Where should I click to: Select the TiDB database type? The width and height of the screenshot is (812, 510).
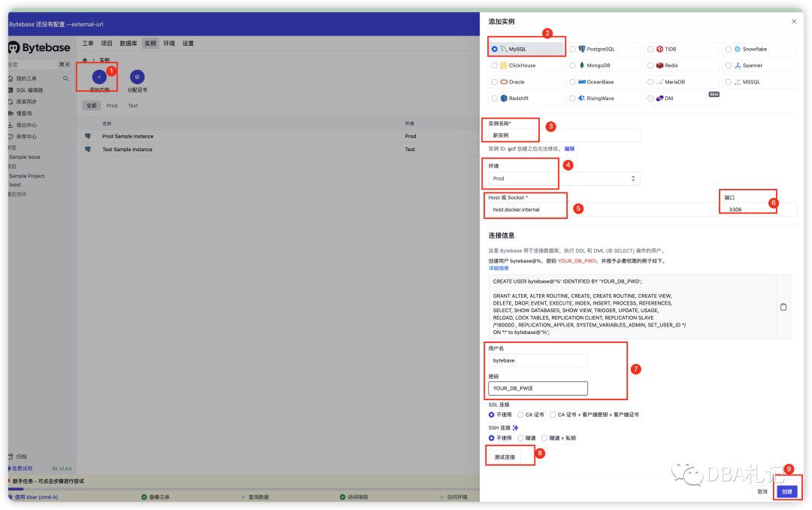point(681,49)
